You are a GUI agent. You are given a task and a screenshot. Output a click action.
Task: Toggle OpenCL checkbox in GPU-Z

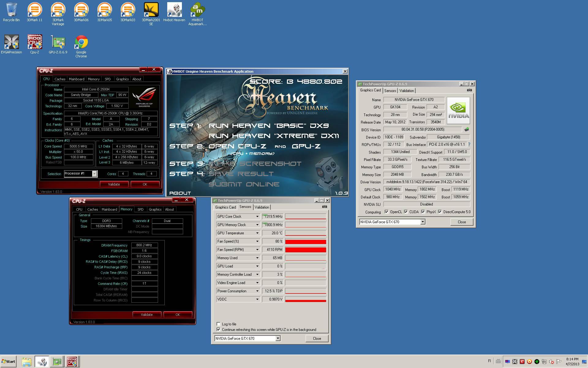(386, 212)
